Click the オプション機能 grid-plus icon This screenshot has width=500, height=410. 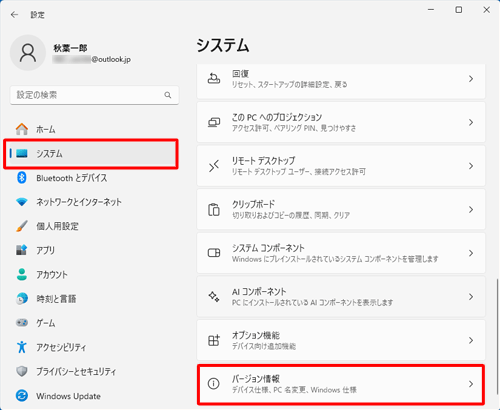[x=214, y=340]
